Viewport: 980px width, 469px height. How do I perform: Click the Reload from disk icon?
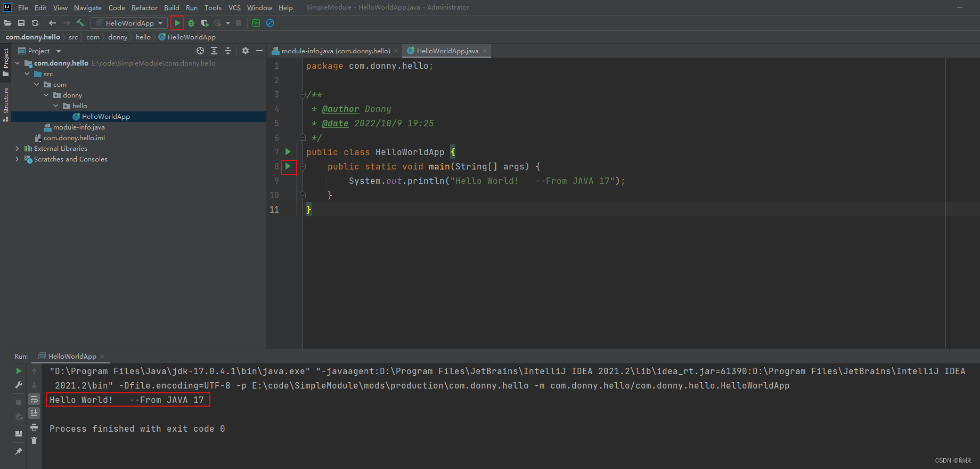click(x=35, y=23)
